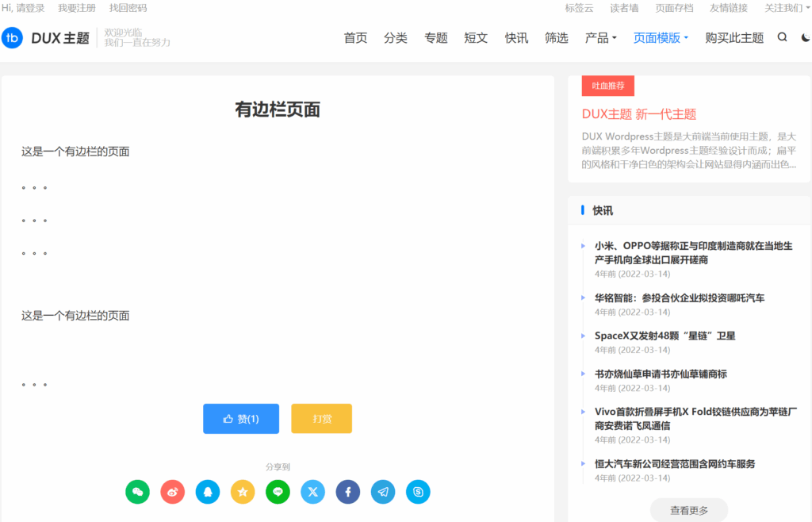Click the blue 赞(1) like button
The width and height of the screenshot is (812, 522).
click(x=241, y=419)
